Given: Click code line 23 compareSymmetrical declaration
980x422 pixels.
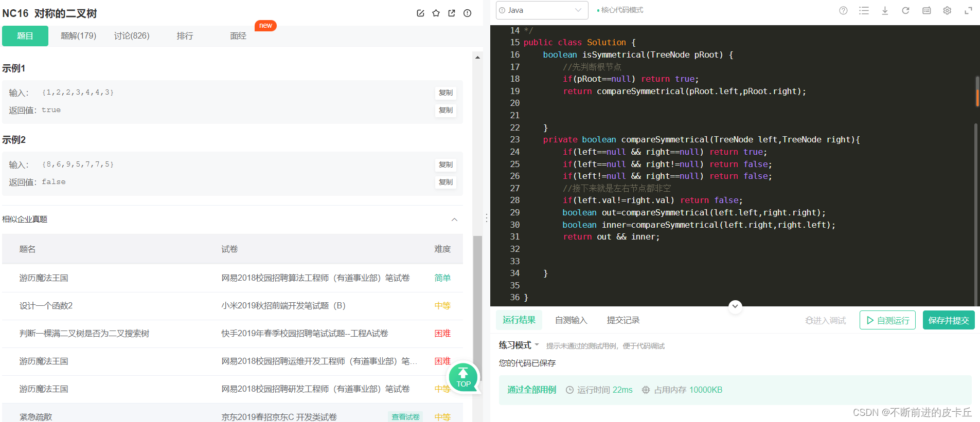Looking at the screenshot, I should tap(702, 139).
